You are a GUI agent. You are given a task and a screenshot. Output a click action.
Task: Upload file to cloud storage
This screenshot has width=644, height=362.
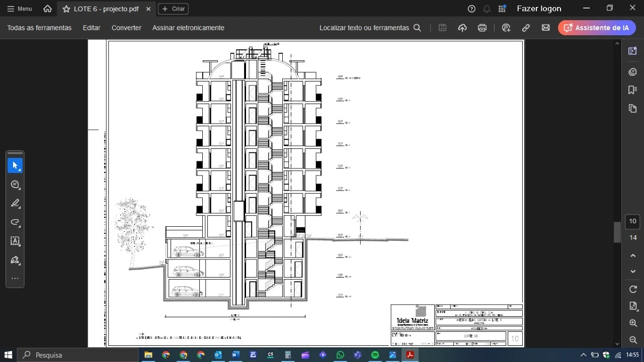pyautogui.click(x=462, y=28)
